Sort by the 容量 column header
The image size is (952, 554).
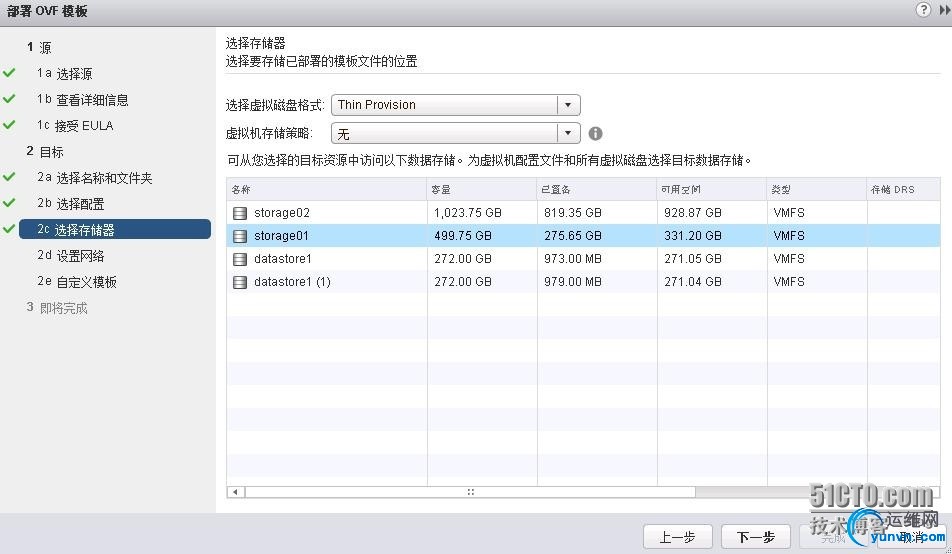[x=482, y=190]
